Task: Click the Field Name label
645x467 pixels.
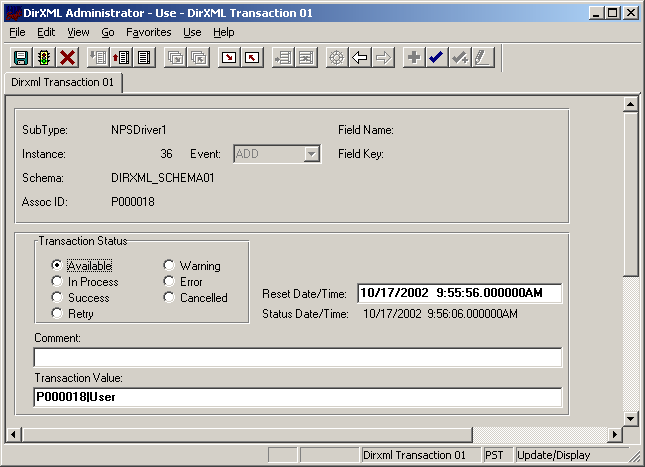Action: 366,130
